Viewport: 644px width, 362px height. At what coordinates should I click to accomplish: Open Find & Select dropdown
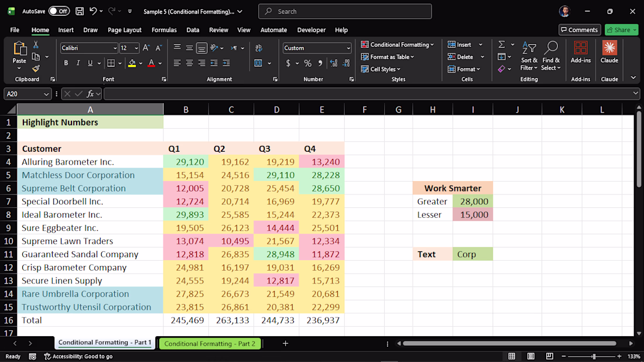coord(551,56)
